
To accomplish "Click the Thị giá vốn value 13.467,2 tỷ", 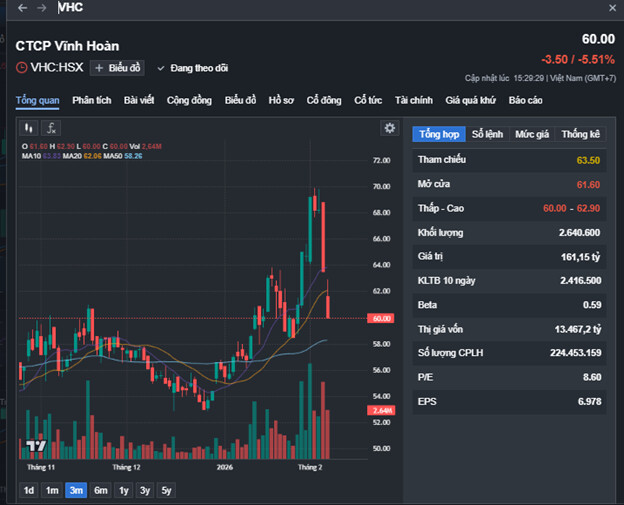I will tap(578, 330).
